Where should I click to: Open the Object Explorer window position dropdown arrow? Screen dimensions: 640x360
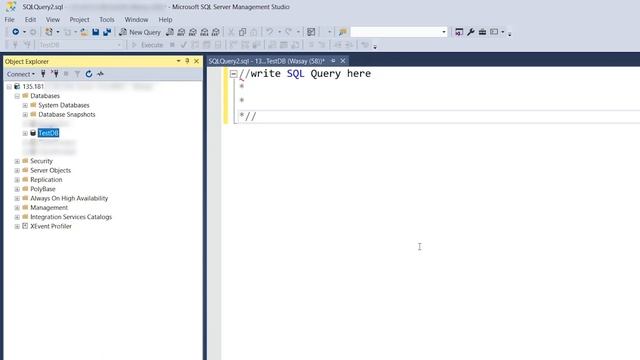click(x=178, y=61)
